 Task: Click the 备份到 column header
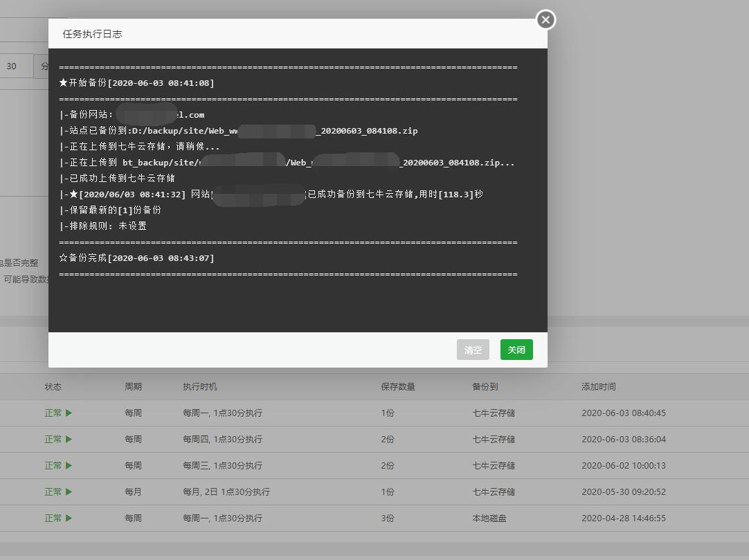pos(485,386)
